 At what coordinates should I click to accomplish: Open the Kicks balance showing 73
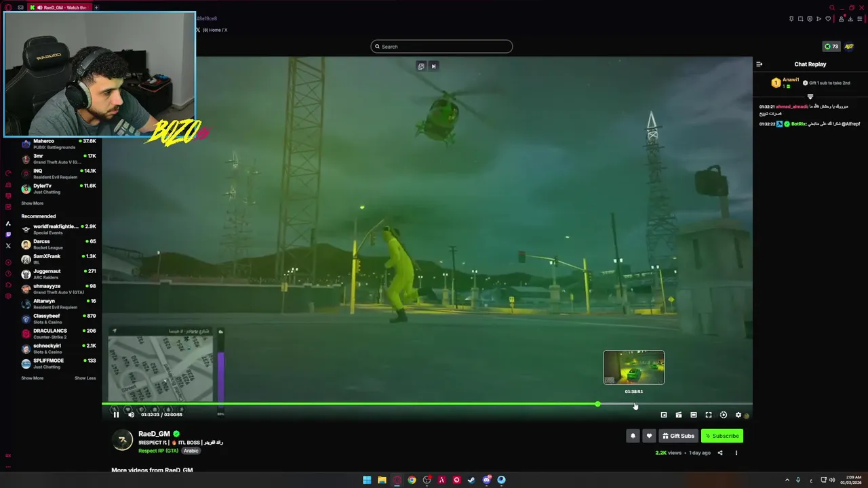[831, 47]
